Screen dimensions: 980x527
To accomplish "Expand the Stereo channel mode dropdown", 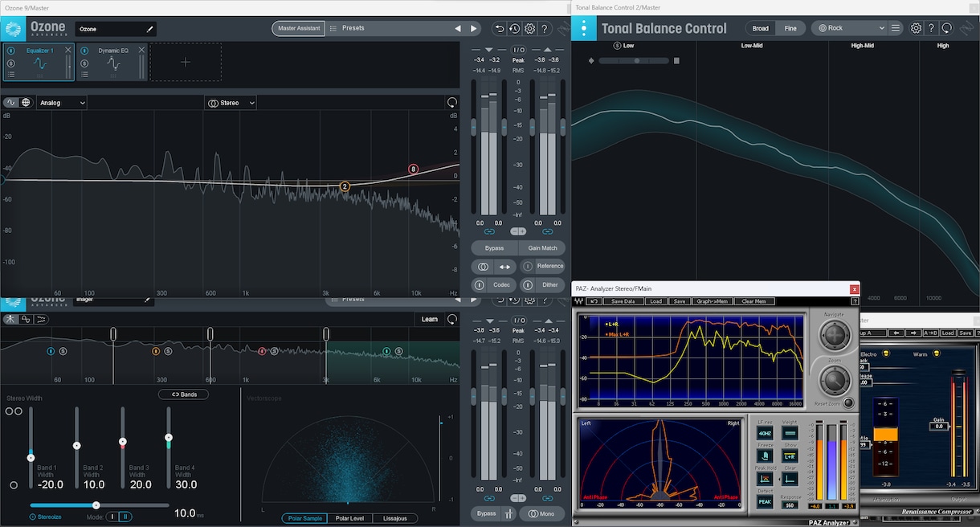I will [231, 103].
